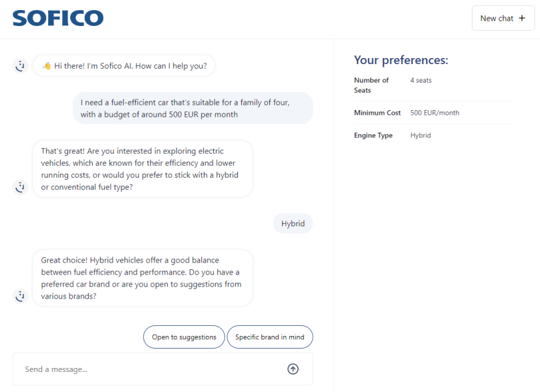Click the bot avatar beside electric vehicles question
Image resolution: width=540 pixels, height=392 pixels.
tap(20, 187)
